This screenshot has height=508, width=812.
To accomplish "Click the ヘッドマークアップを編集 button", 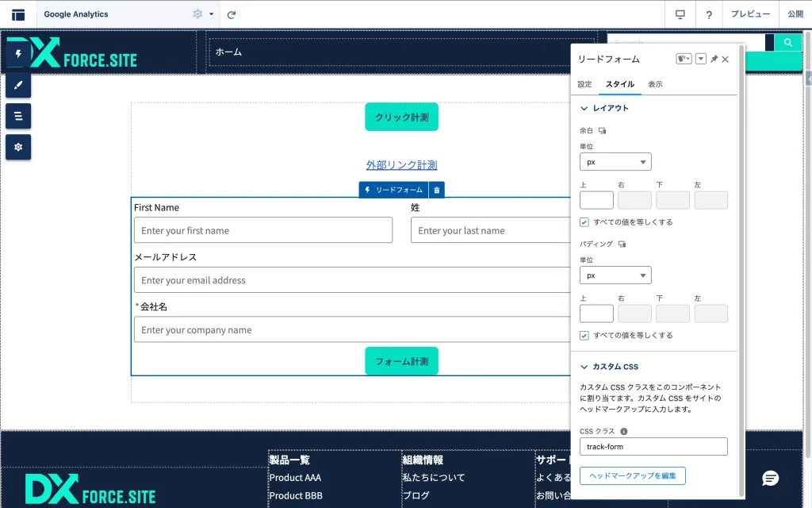I will [x=632, y=475].
